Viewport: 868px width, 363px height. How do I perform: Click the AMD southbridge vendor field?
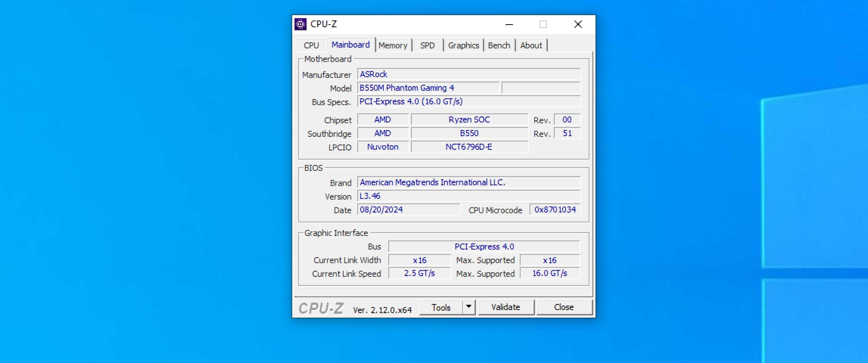(383, 133)
